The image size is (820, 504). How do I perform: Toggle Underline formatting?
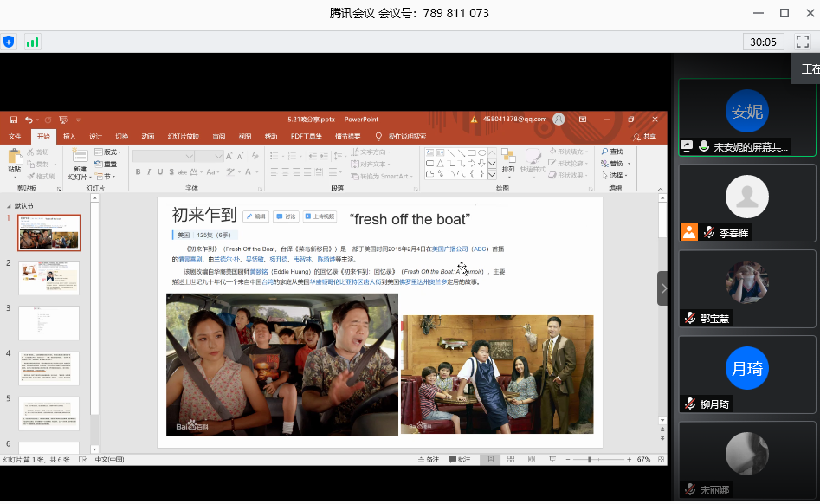click(x=160, y=172)
